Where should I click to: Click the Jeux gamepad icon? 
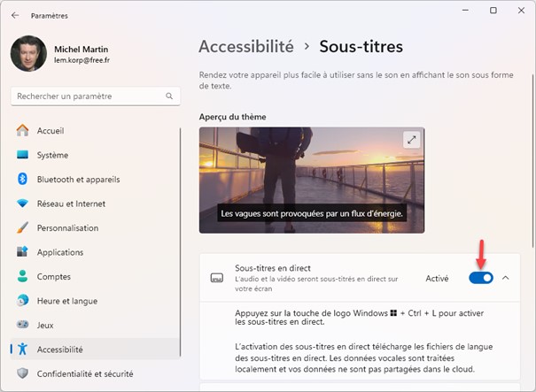pos(22,325)
